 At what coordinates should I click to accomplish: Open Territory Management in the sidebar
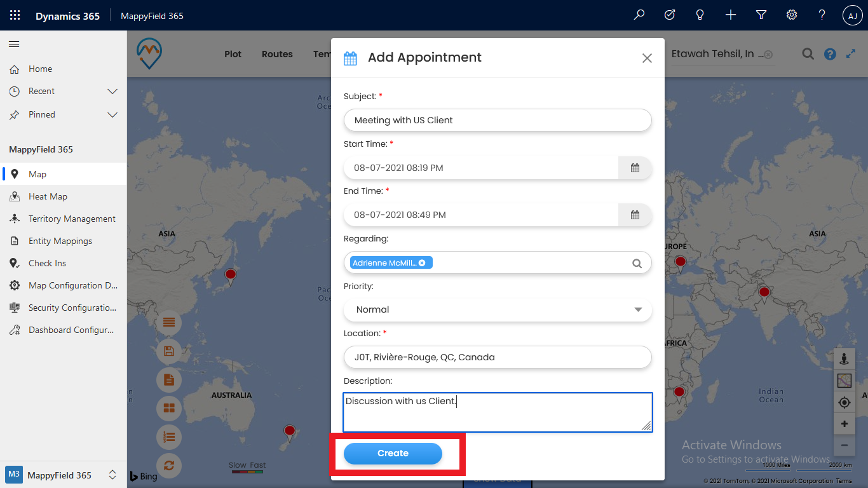pyautogui.click(x=64, y=219)
